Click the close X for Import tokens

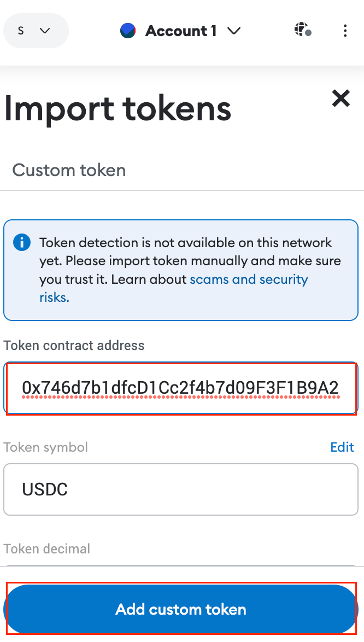pyautogui.click(x=340, y=98)
